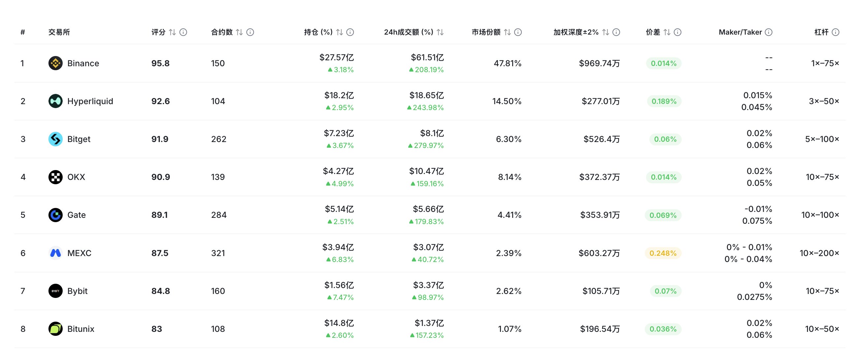Click MEXC weighted depth $603.27万
The height and width of the screenshot is (350, 868).
[599, 253]
